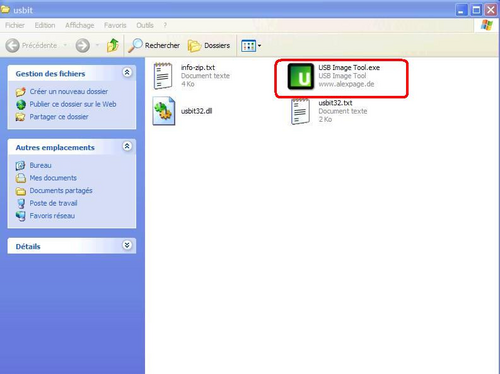Click the Bureau desktop icon

coord(20,165)
